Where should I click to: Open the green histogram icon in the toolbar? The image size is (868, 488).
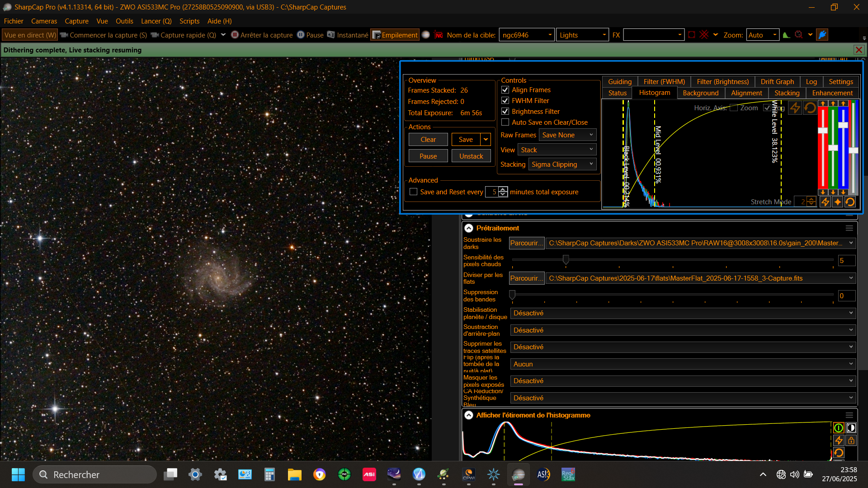[x=786, y=35]
